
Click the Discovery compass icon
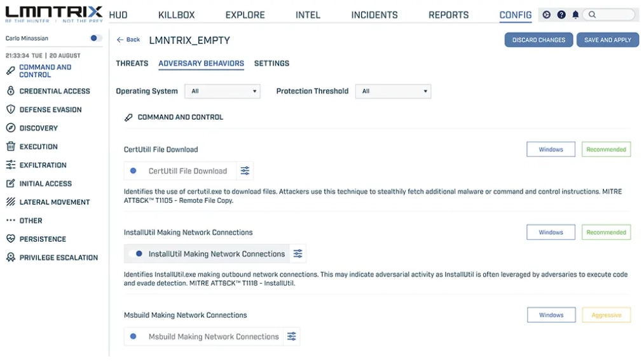point(10,128)
